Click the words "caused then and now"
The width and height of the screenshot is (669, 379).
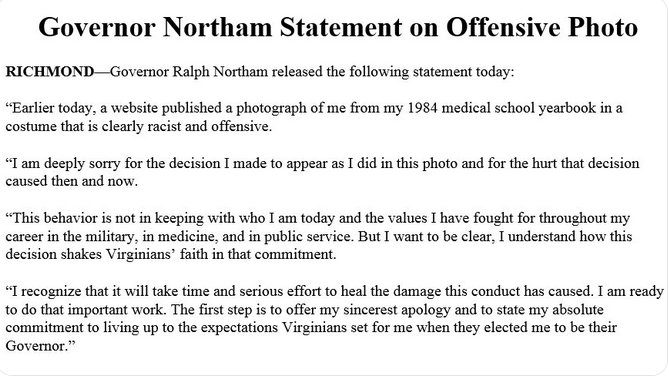(70, 181)
